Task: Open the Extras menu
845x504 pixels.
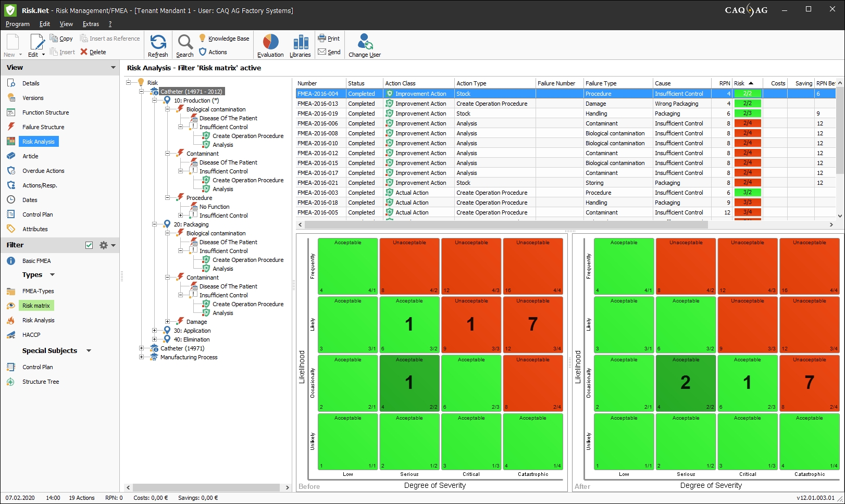Action: 91,24
